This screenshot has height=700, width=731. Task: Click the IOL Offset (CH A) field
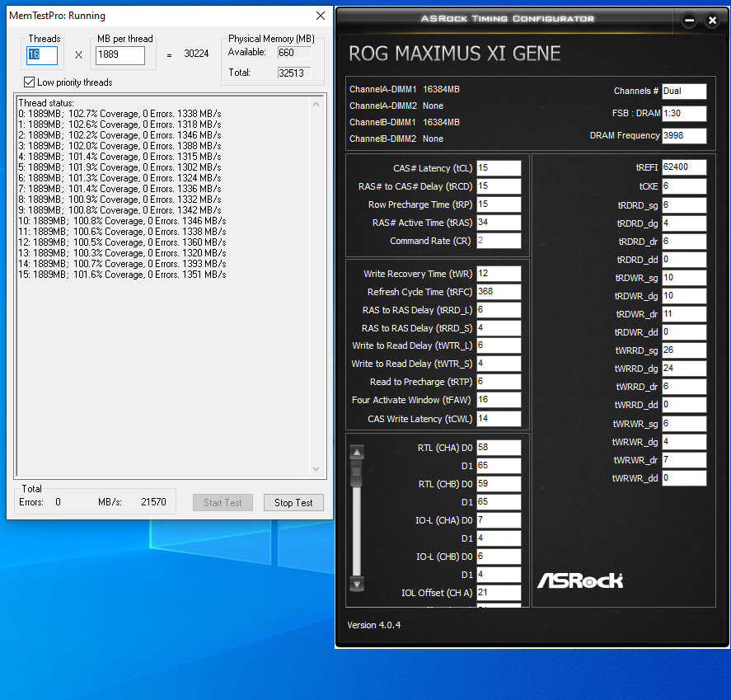pyautogui.click(x=499, y=593)
